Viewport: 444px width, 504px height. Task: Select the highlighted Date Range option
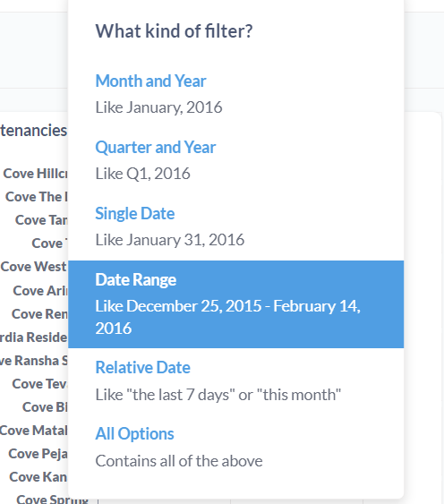coord(235,304)
